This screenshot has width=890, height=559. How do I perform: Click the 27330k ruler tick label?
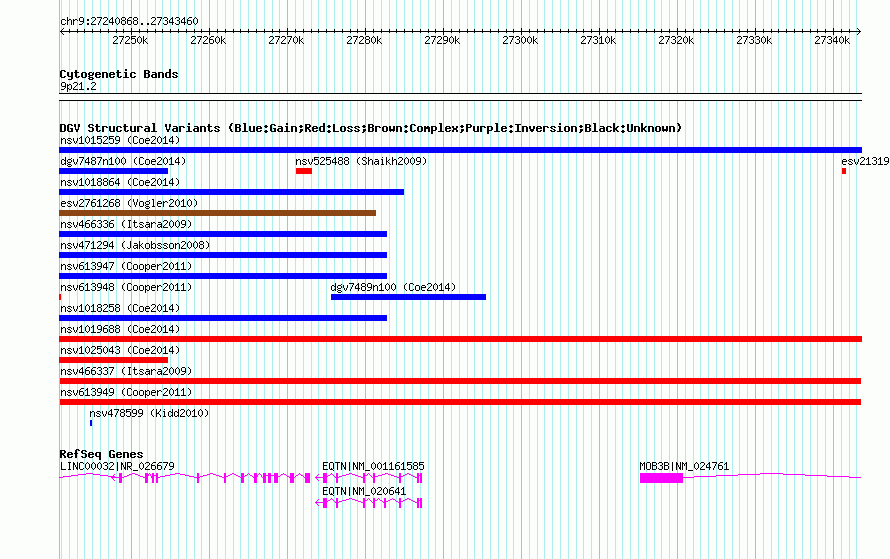click(754, 40)
